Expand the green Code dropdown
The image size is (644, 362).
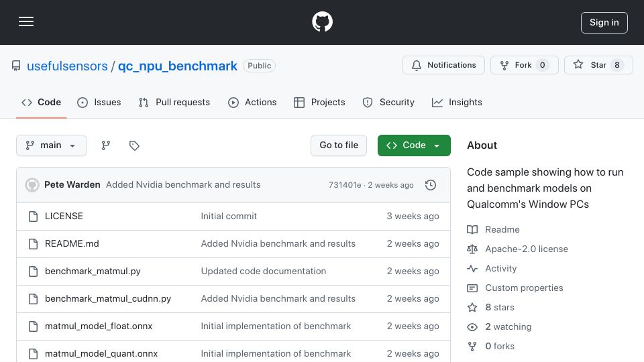pyautogui.click(x=414, y=145)
